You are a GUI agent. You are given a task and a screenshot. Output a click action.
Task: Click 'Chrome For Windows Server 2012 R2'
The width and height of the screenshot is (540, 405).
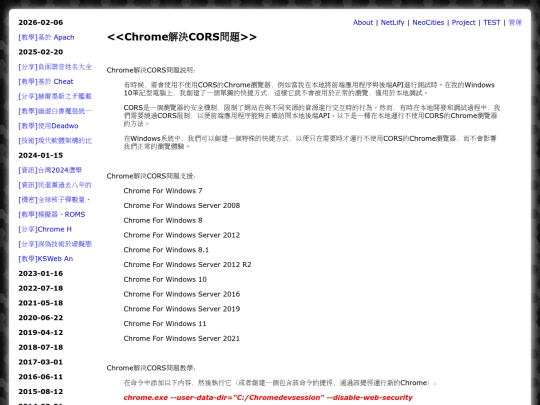(x=187, y=264)
